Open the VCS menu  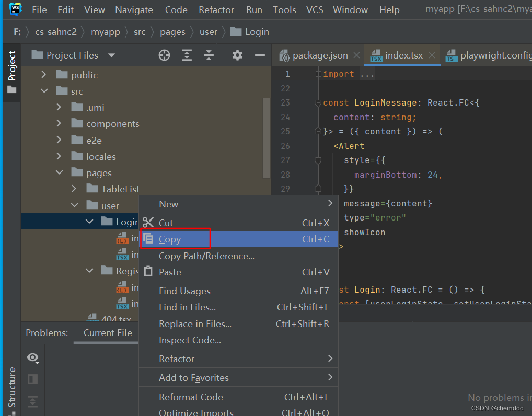coord(315,10)
